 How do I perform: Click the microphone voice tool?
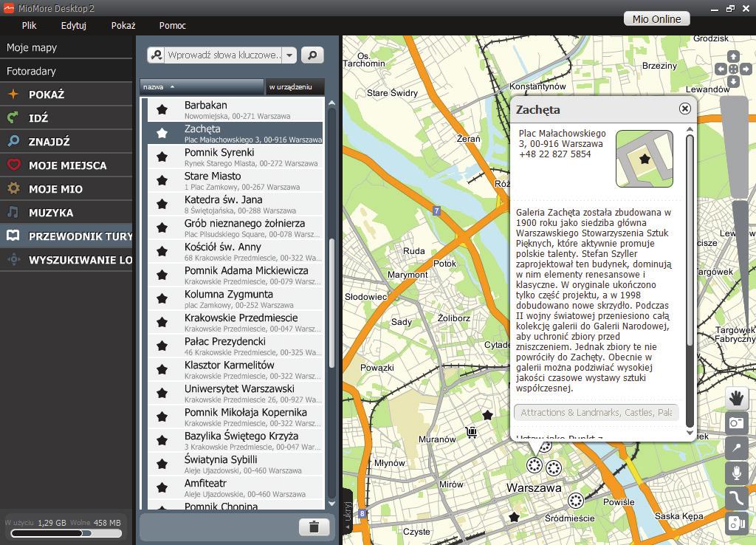[x=737, y=473]
